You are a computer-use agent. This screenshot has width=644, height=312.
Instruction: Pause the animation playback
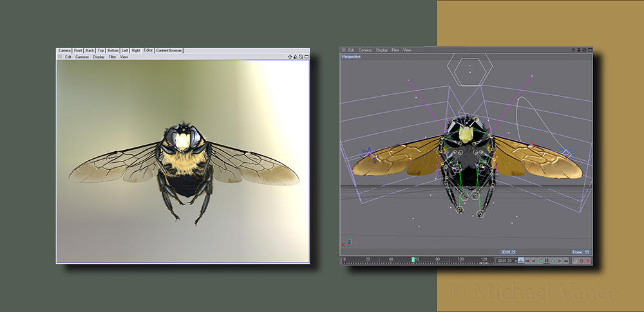[x=547, y=261]
